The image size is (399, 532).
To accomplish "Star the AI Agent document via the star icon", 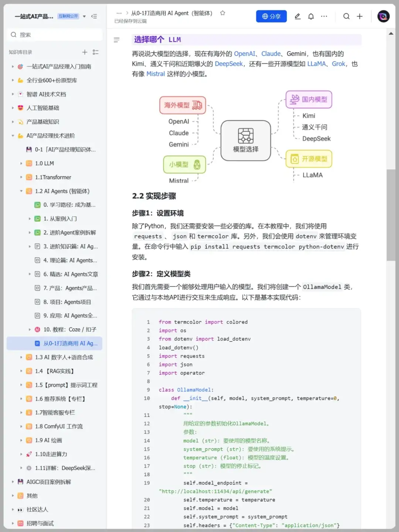I will 222,13.
